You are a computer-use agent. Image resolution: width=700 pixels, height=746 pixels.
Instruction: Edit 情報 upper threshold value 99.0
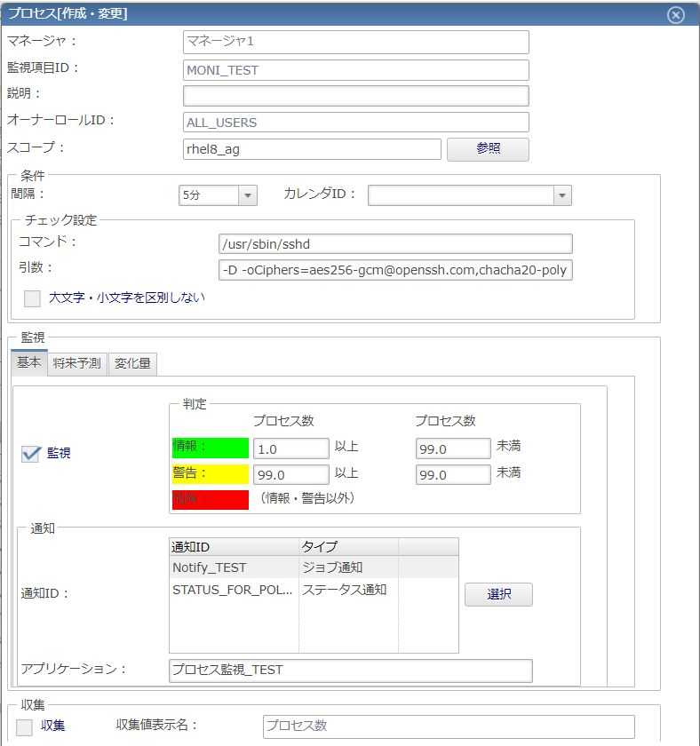coord(453,448)
